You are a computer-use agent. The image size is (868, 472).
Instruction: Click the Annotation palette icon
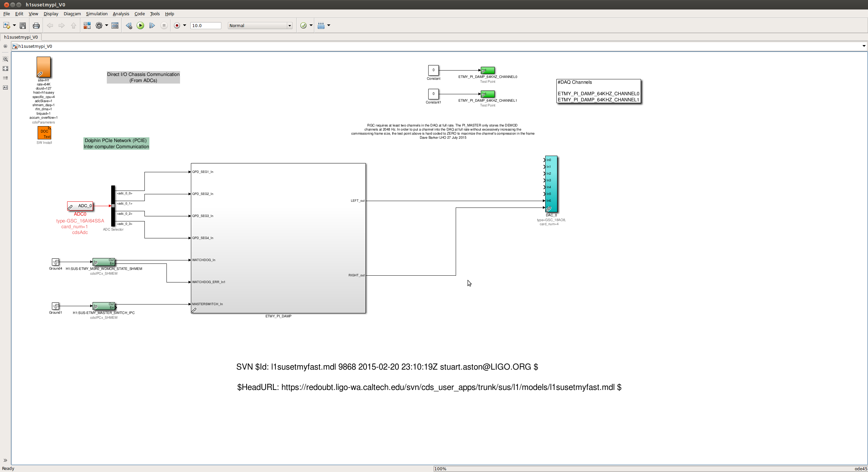tap(5, 87)
